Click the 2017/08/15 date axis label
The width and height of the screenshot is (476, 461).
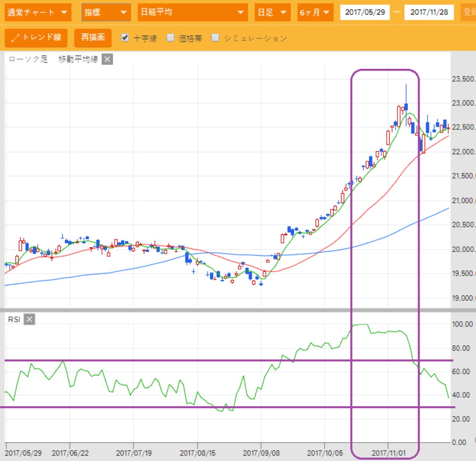pos(198,453)
